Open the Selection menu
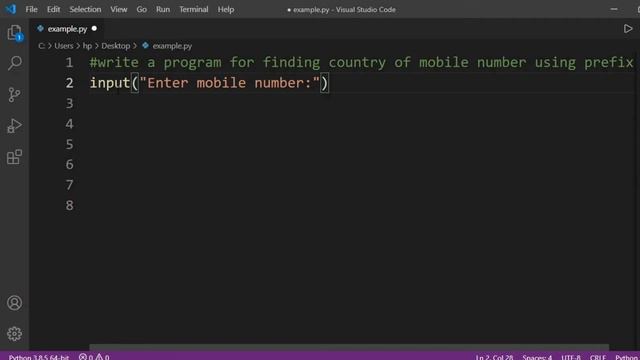 point(85,9)
